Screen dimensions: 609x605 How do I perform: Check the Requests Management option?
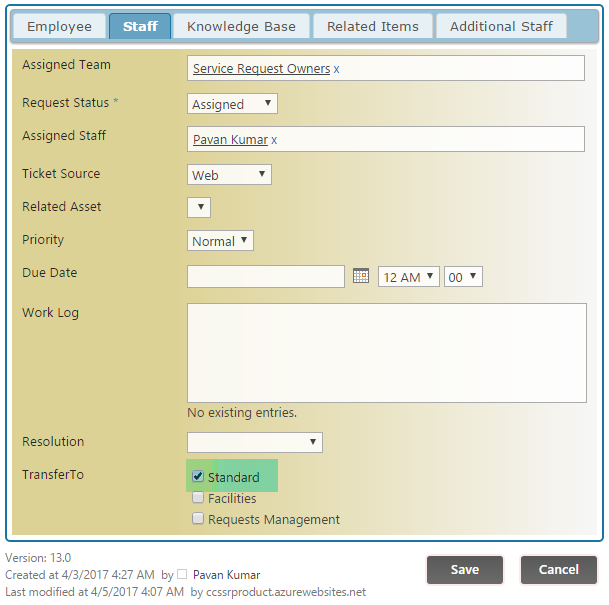[198, 519]
